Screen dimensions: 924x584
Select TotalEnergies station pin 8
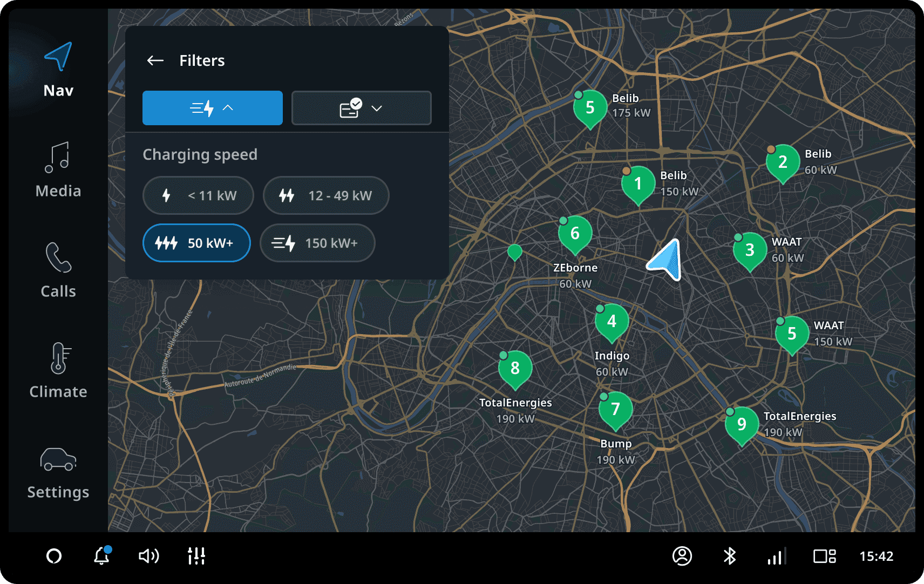click(515, 369)
